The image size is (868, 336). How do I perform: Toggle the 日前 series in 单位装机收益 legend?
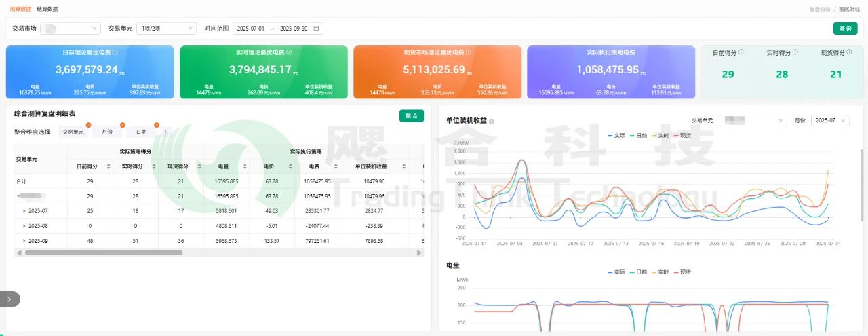638,136
